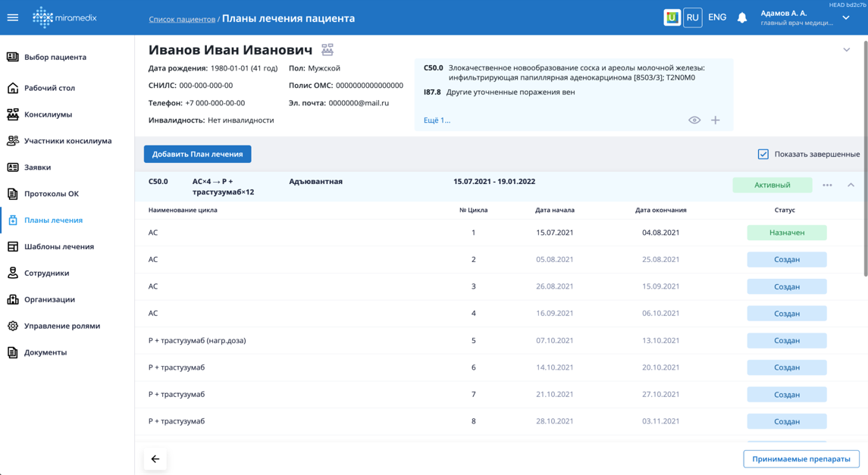Follow the Список пациентов breadcrumb link
Image resolution: width=868 pixels, height=475 pixels.
[x=182, y=19]
